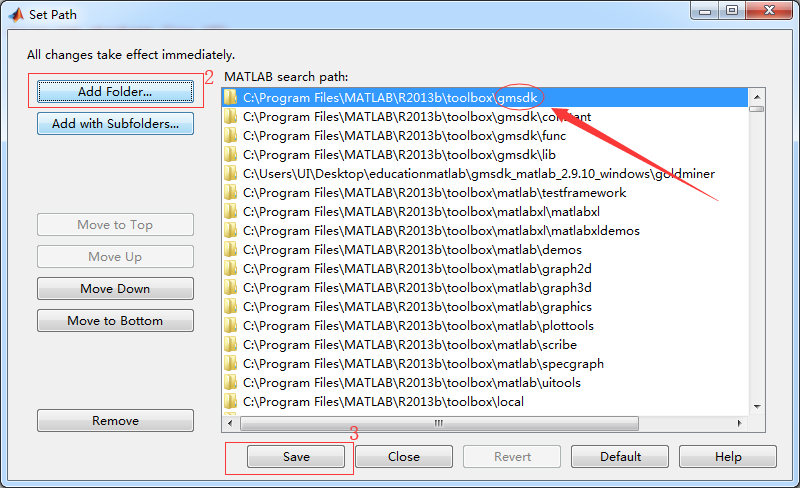The image size is (800, 488).
Task: Click folder icon of matlab\graph2d row
Action: click(231, 269)
